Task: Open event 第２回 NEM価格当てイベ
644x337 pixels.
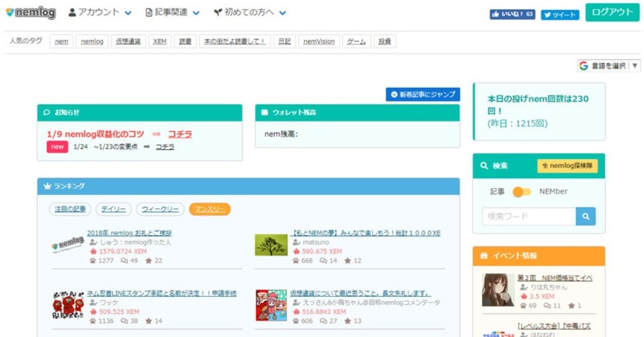Action: [555, 278]
